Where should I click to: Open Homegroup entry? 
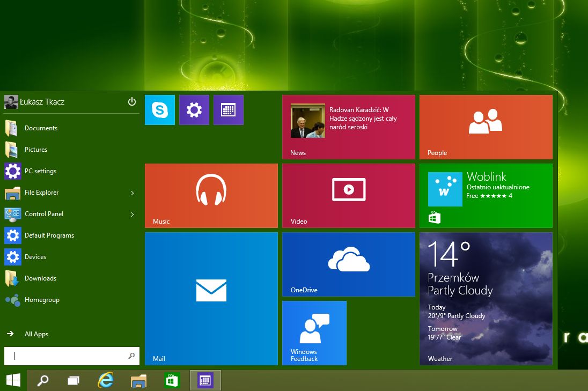tap(71, 300)
